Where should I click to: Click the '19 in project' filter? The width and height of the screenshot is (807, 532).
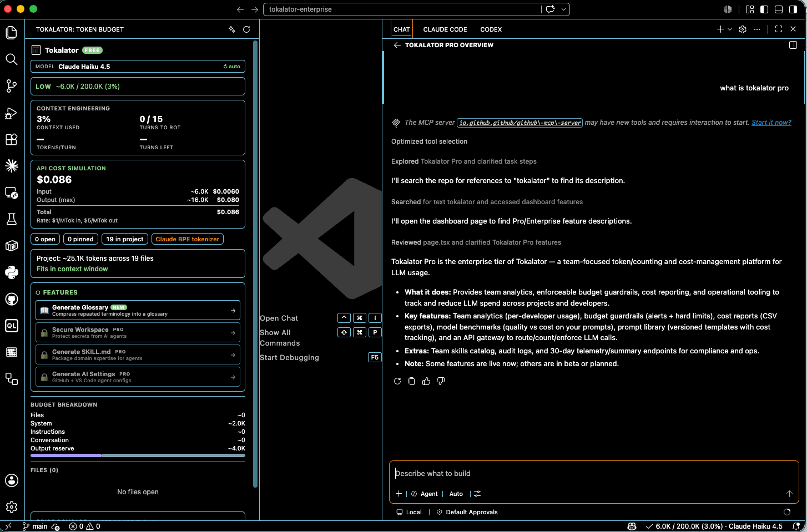(125, 239)
